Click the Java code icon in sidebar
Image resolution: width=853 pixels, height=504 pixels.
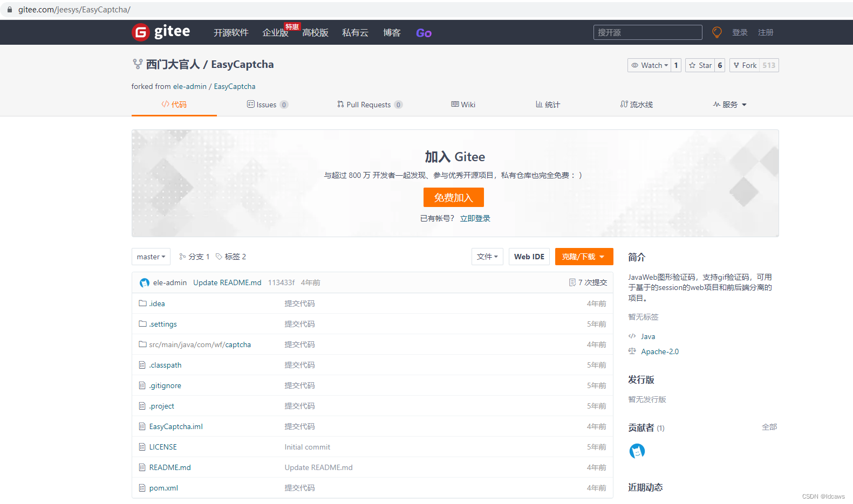coord(632,336)
